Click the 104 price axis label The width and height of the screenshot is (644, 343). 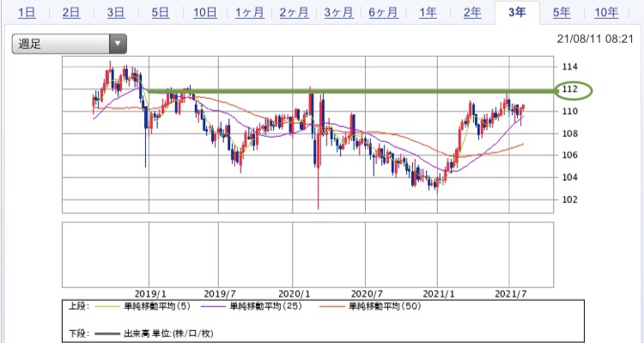pyautogui.click(x=569, y=177)
